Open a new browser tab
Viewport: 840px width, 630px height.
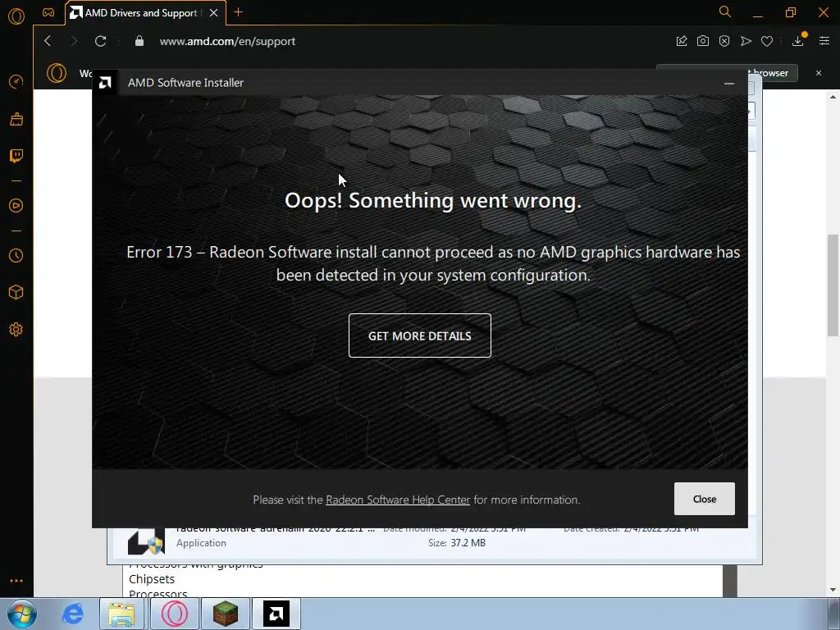(239, 12)
